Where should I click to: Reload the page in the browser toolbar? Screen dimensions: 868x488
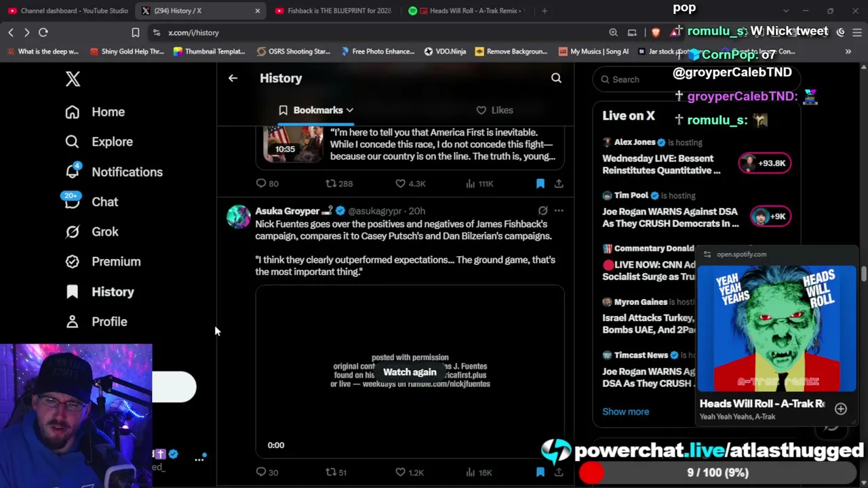[43, 33]
